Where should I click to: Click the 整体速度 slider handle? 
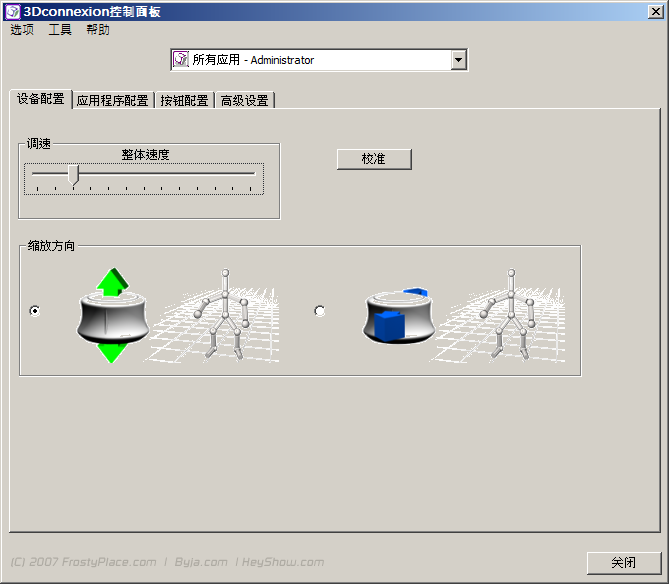tap(73, 176)
